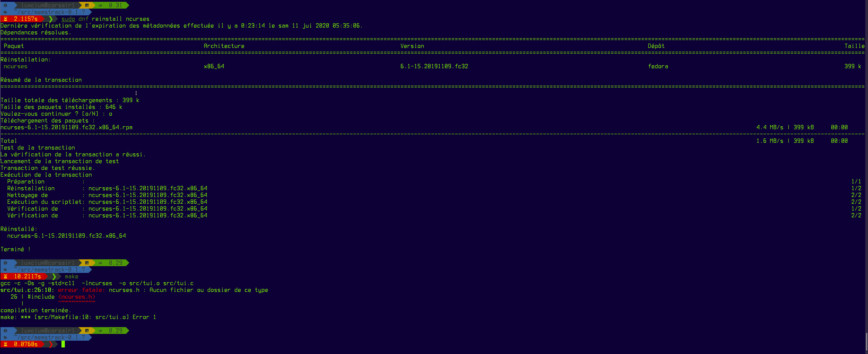Click the hourglass icon beside 0.0768s
This screenshot has width=868, height=354.
tap(5, 344)
